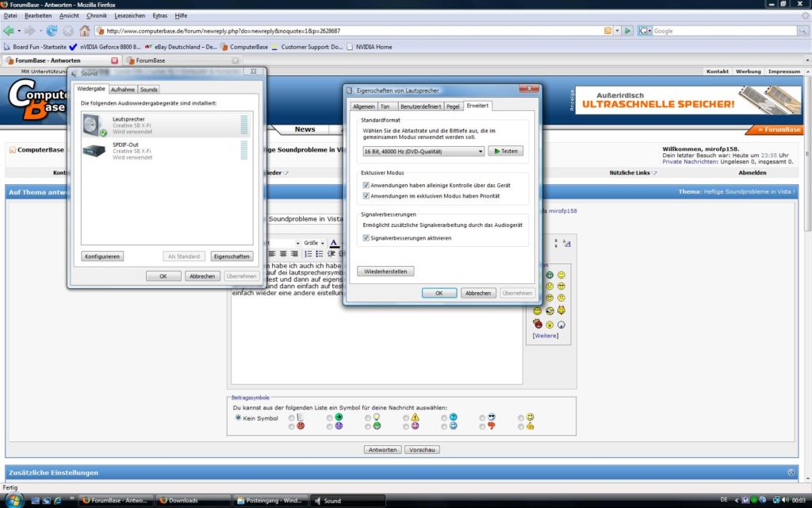Click the Lautsprecher volume level meter

[x=244, y=125]
